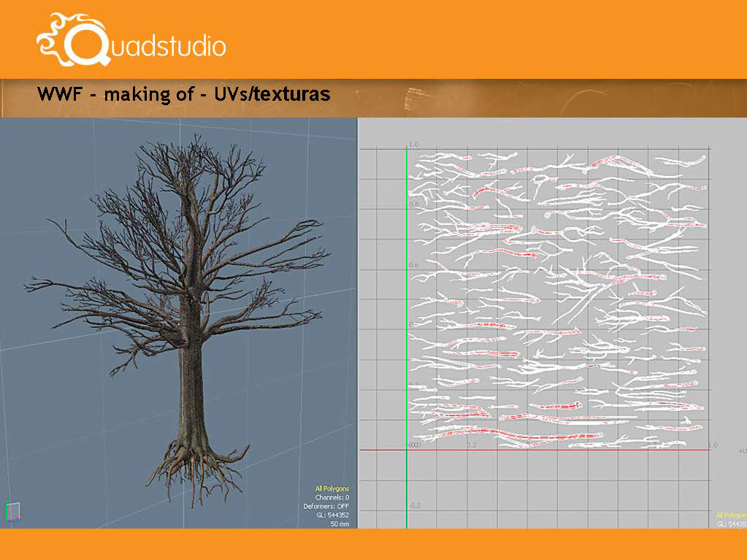This screenshot has width=747, height=560.
Task: Click the 'Deformers: OFF' status text
Action: 326,506
